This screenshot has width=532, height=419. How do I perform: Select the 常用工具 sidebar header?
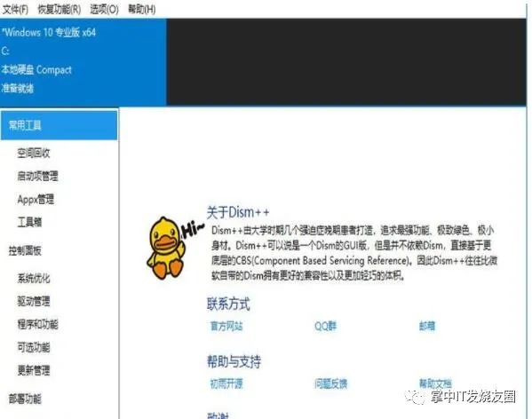point(59,125)
